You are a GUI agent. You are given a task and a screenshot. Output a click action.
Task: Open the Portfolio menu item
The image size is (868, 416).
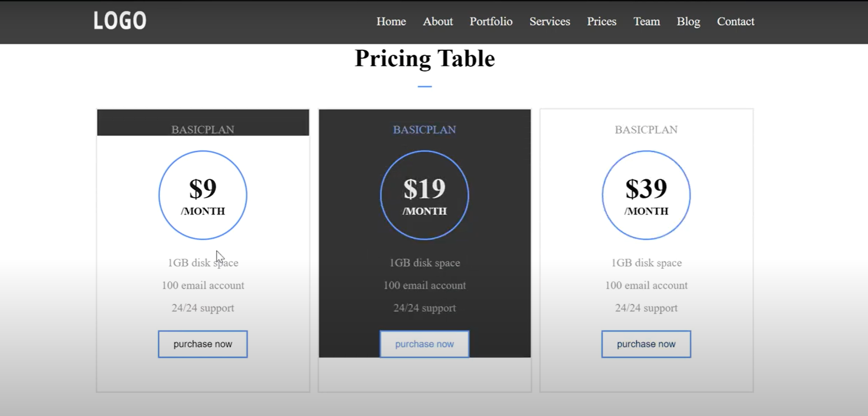[x=491, y=22]
